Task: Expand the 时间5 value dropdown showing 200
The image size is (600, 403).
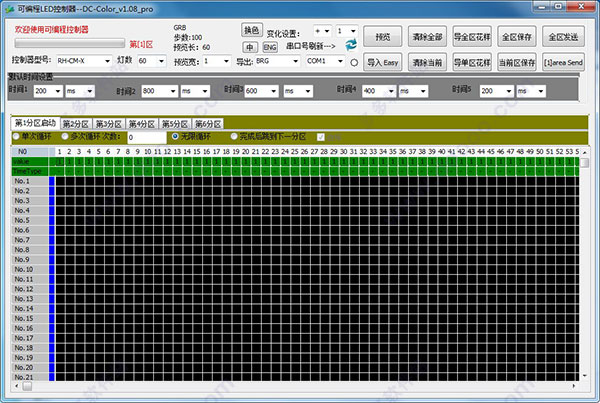Action: tap(509, 91)
